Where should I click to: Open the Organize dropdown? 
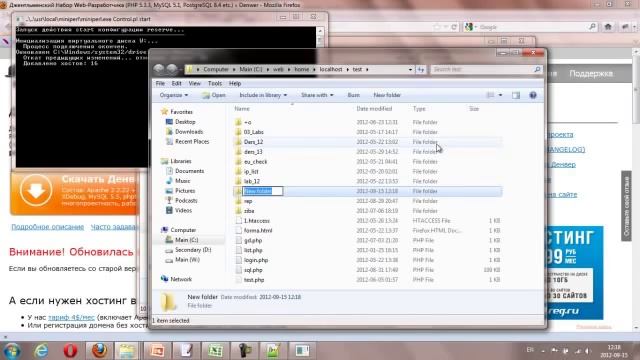pos(173,95)
